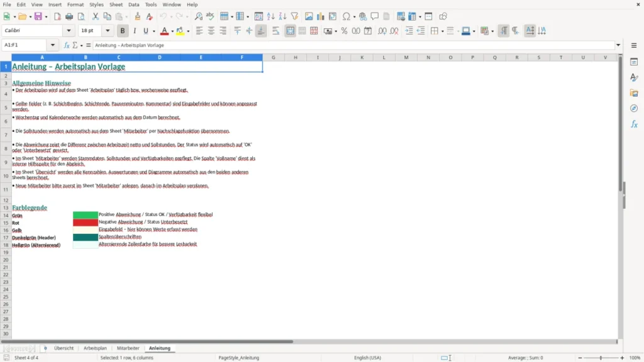Open the sidebar Gallery panel
This screenshot has width=644, height=362.
(x=634, y=93)
